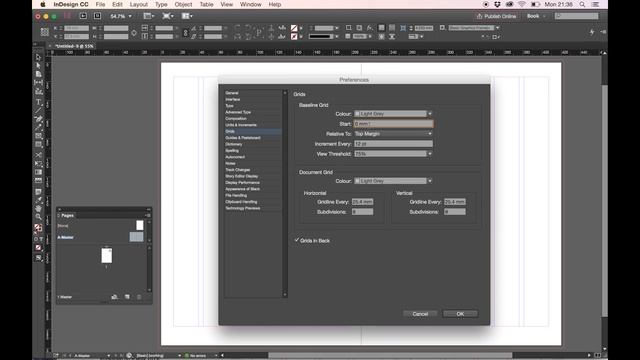Toggle the Grids in Back checkbox

(x=297, y=240)
